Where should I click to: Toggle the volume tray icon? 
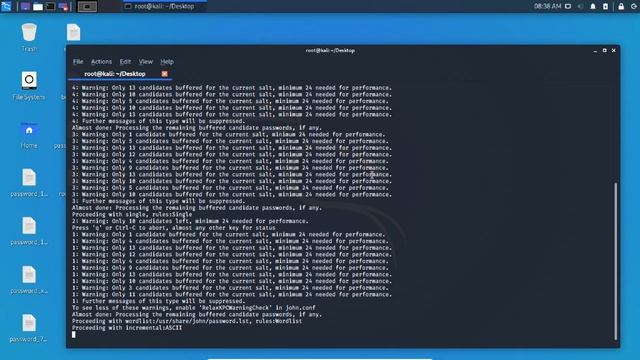coord(580,7)
